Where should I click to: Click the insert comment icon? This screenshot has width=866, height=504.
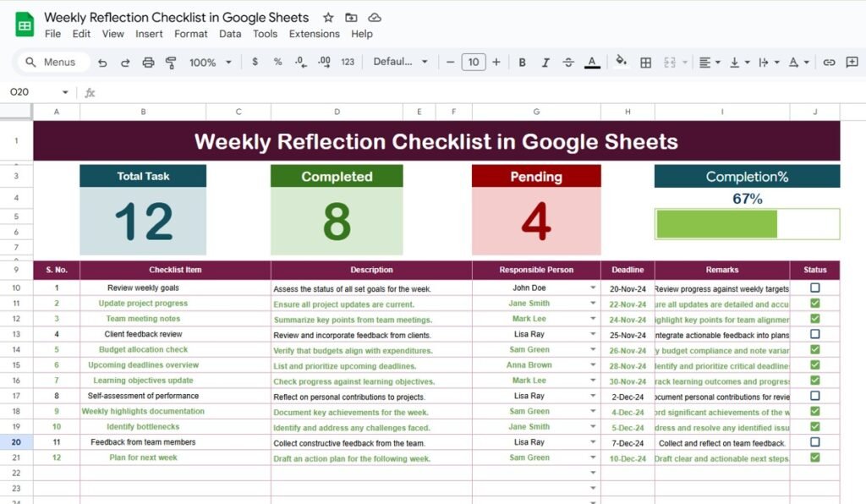pos(851,62)
